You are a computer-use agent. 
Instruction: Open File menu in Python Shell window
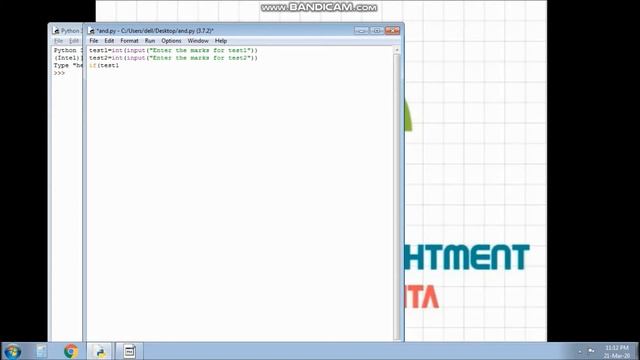58,41
